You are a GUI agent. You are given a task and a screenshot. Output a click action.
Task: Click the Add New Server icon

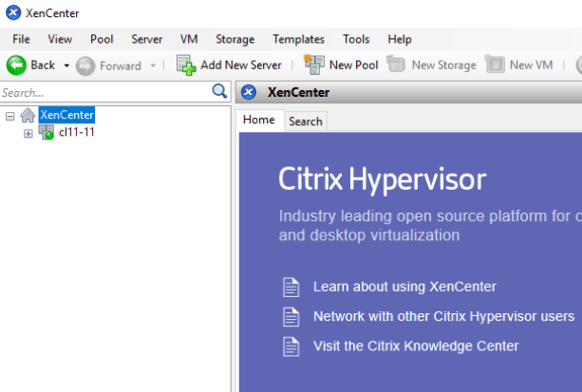pyautogui.click(x=186, y=65)
